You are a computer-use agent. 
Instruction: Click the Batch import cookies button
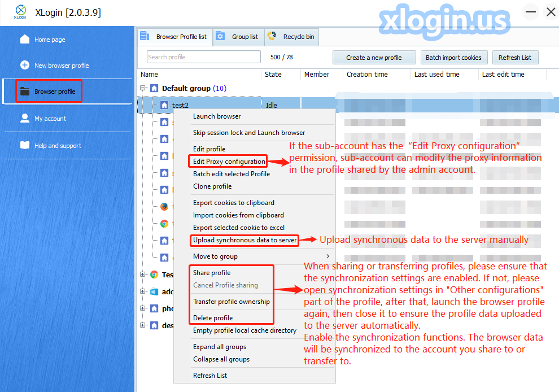coord(453,58)
